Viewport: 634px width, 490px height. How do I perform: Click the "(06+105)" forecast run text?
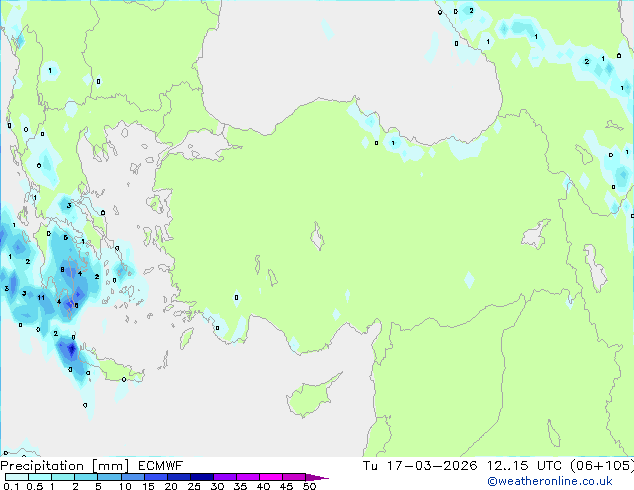602,466
